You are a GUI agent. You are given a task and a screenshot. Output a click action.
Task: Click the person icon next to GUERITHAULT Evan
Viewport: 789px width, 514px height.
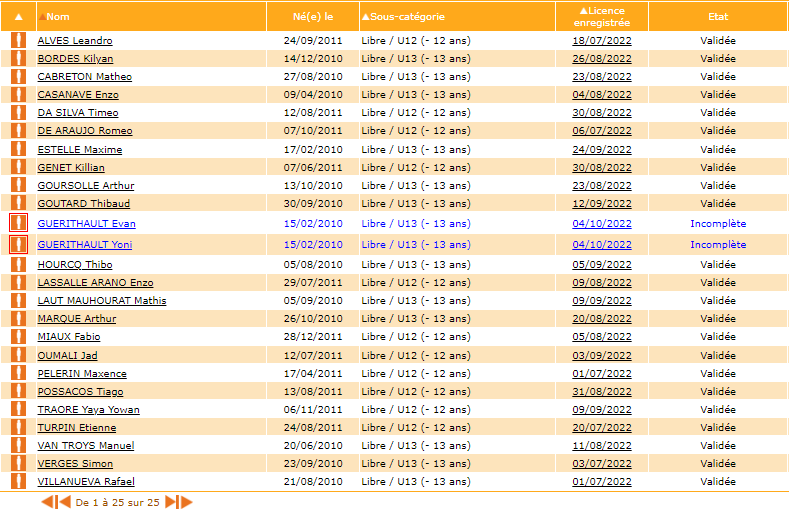18,223
